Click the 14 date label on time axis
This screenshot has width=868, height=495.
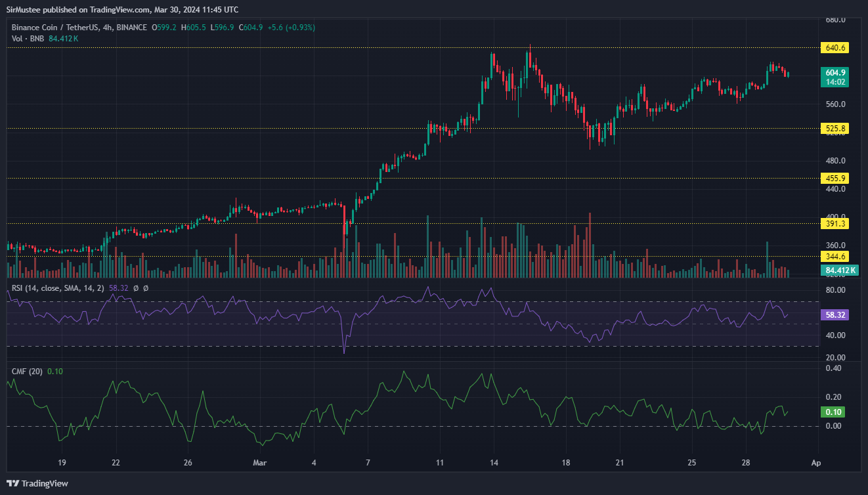(x=494, y=462)
